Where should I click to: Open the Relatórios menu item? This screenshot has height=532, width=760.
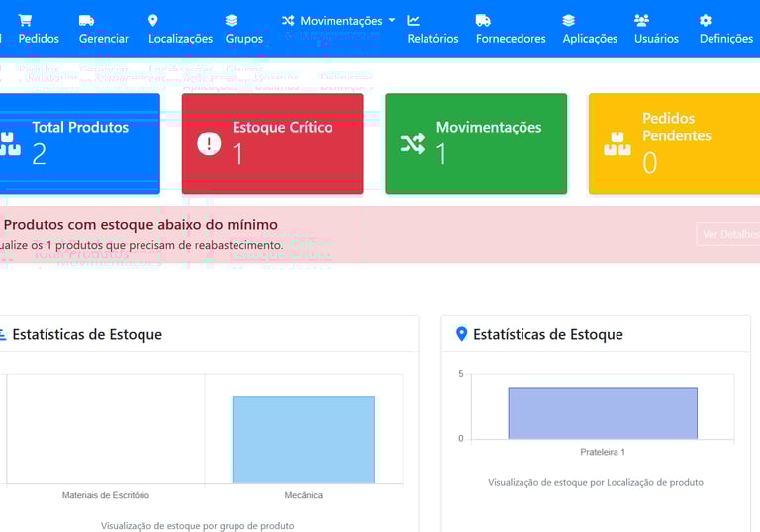click(432, 29)
